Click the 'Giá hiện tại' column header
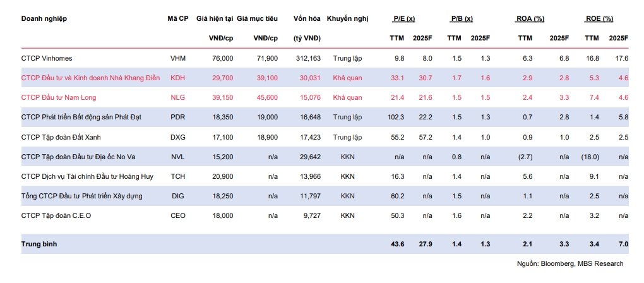 tap(215, 19)
